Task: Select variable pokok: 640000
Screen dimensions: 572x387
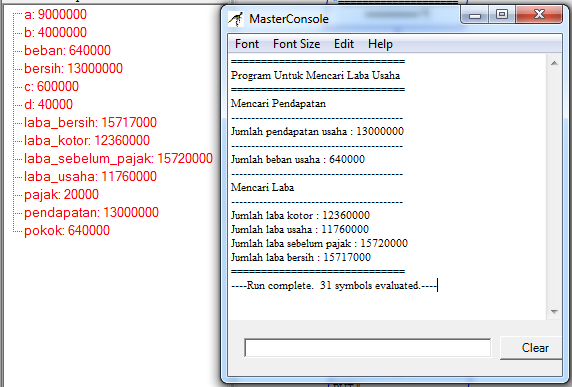Action: pyautogui.click(x=67, y=231)
